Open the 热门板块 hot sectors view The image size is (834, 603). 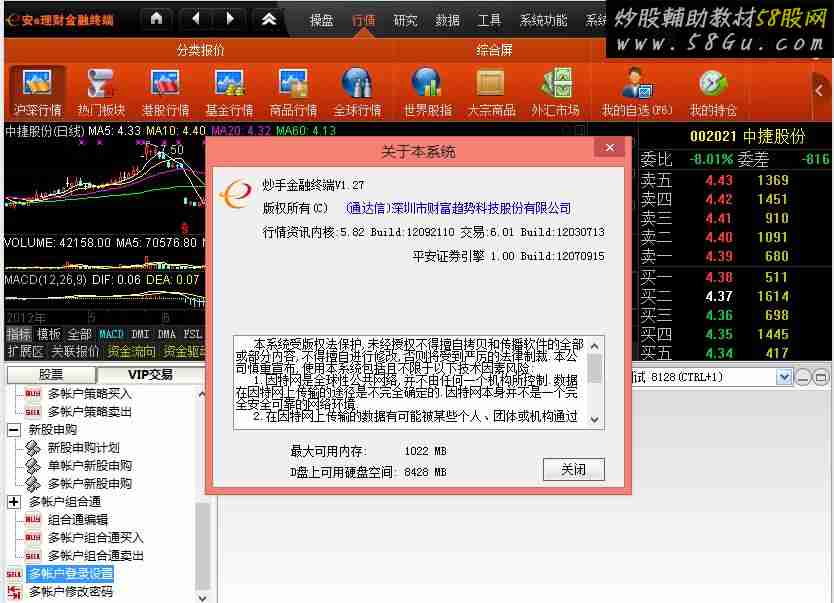(101, 93)
